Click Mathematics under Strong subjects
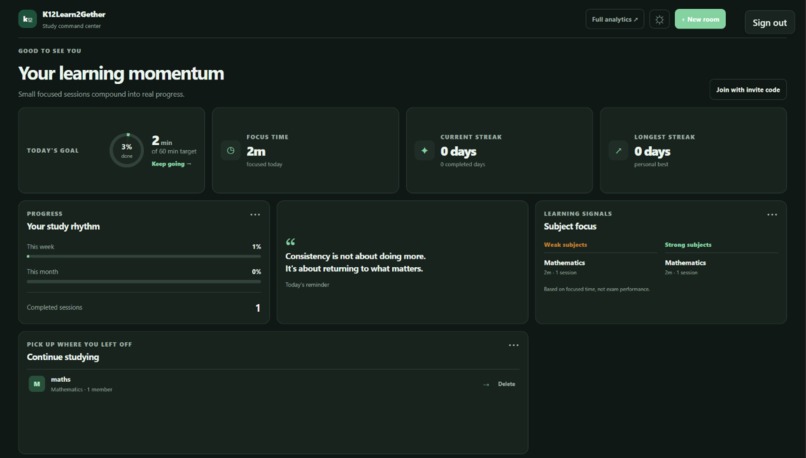The height and width of the screenshot is (458, 806). point(685,263)
